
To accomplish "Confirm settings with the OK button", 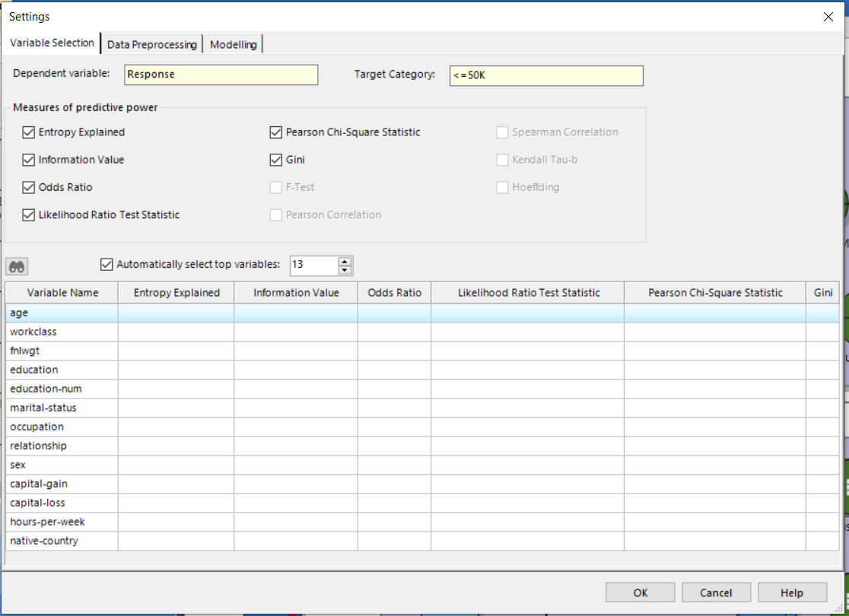I will point(639,592).
